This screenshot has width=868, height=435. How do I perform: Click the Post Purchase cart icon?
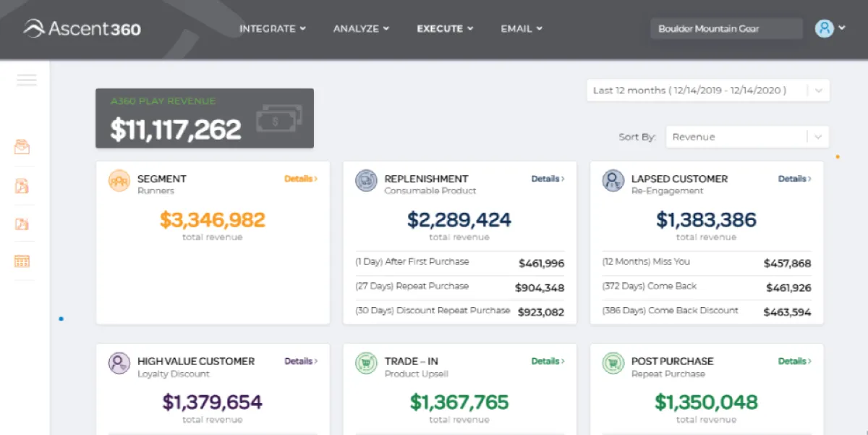pyautogui.click(x=613, y=363)
